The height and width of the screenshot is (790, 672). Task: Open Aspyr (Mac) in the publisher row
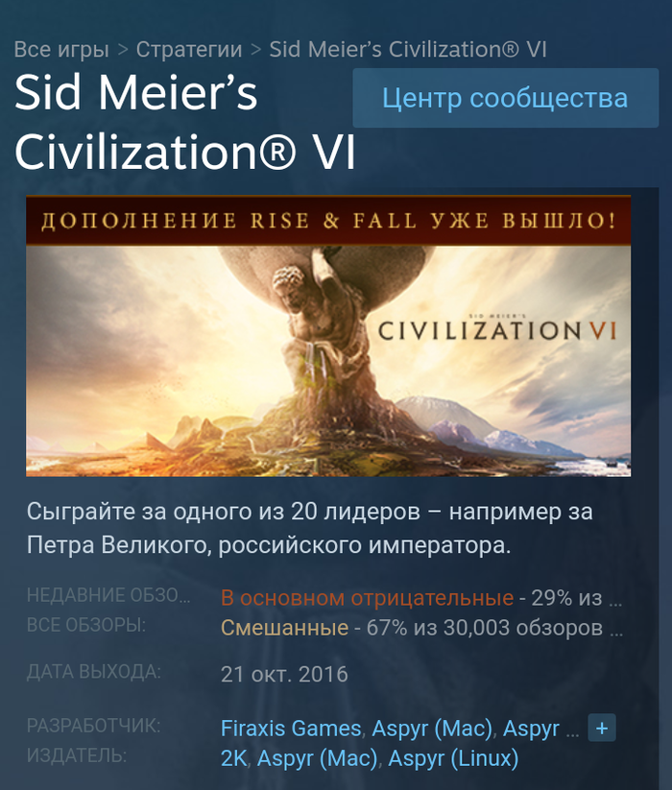coord(318,758)
